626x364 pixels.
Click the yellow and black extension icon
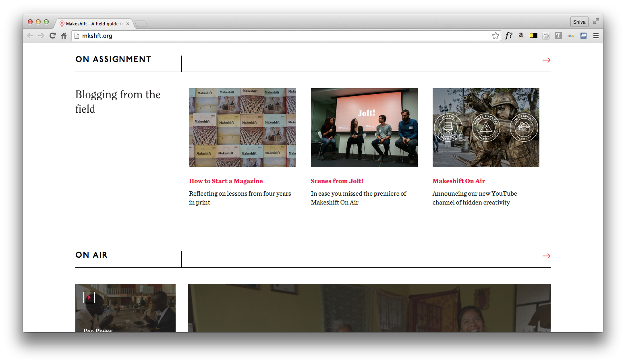533,35
